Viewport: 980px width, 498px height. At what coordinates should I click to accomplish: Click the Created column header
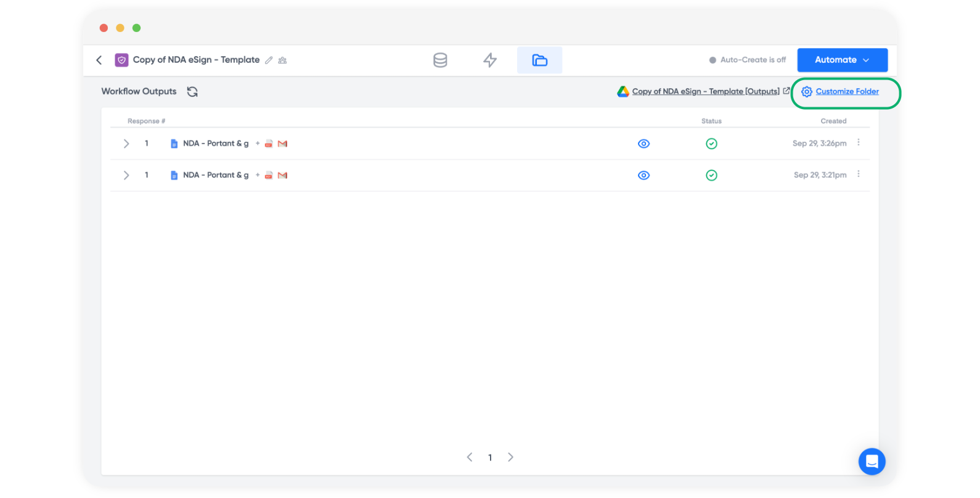click(833, 121)
